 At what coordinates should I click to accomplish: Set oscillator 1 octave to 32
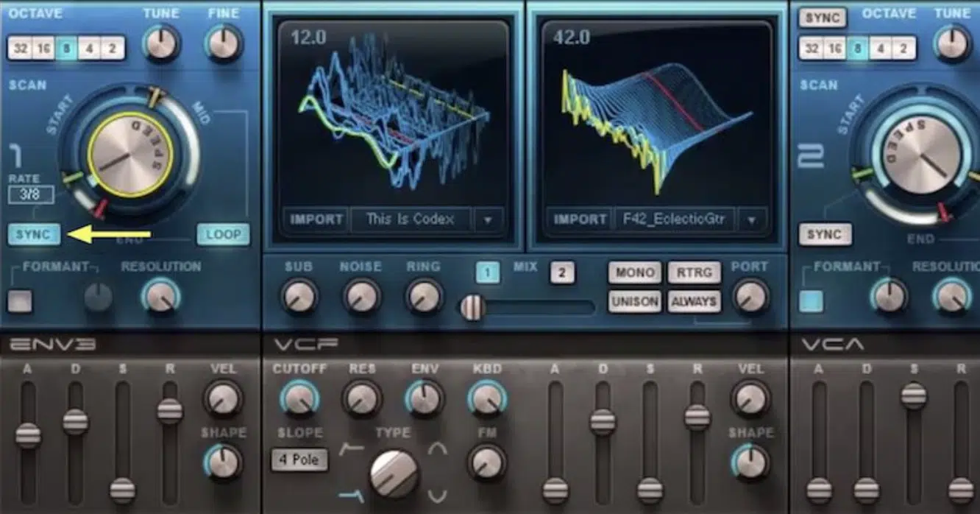(19, 49)
